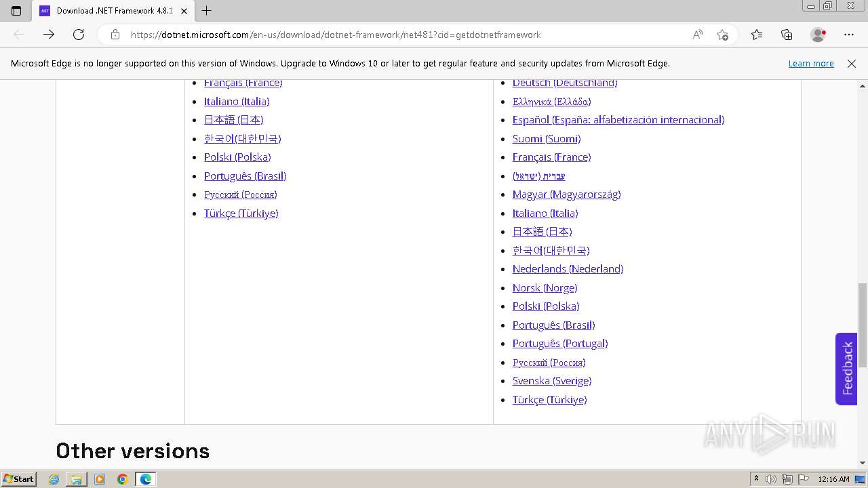This screenshot has height=488, width=868.
Task: Add this page to favorites star
Action: pos(722,35)
